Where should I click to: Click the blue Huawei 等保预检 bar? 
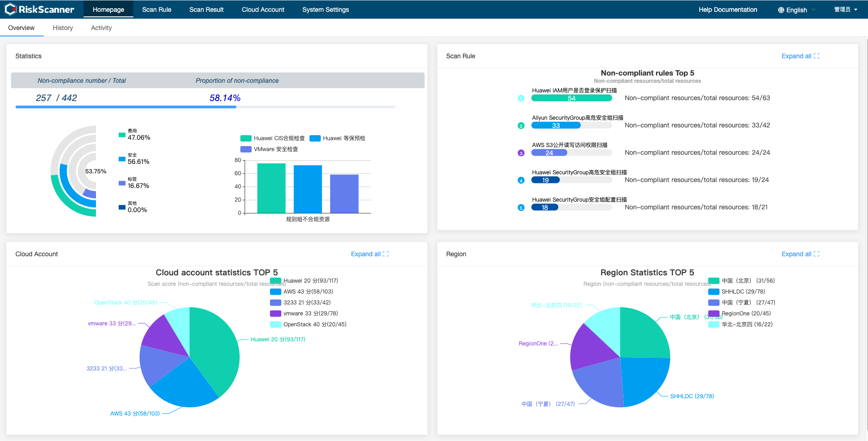pyautogui.click(x=308, y=189)
